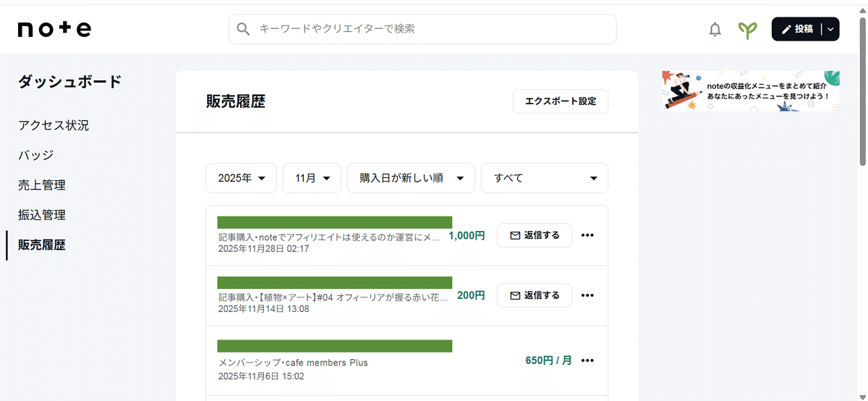Open the 購入日が新しい順 sort dropdown
The image size is (868, 401).
[x=411, y=178]
